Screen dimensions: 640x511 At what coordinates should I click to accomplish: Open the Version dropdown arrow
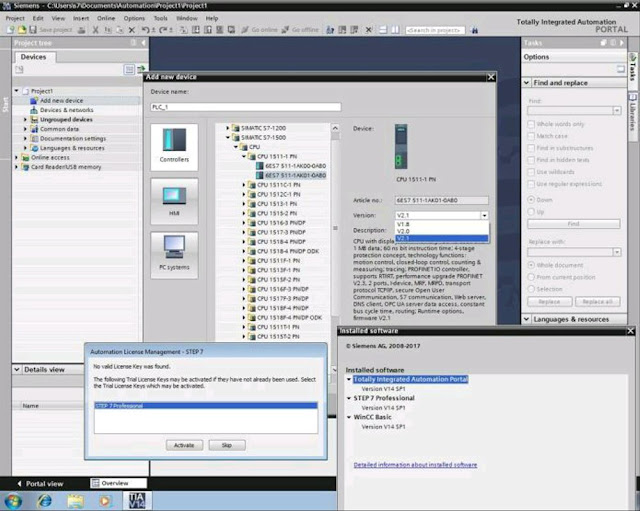pos(484,215)
